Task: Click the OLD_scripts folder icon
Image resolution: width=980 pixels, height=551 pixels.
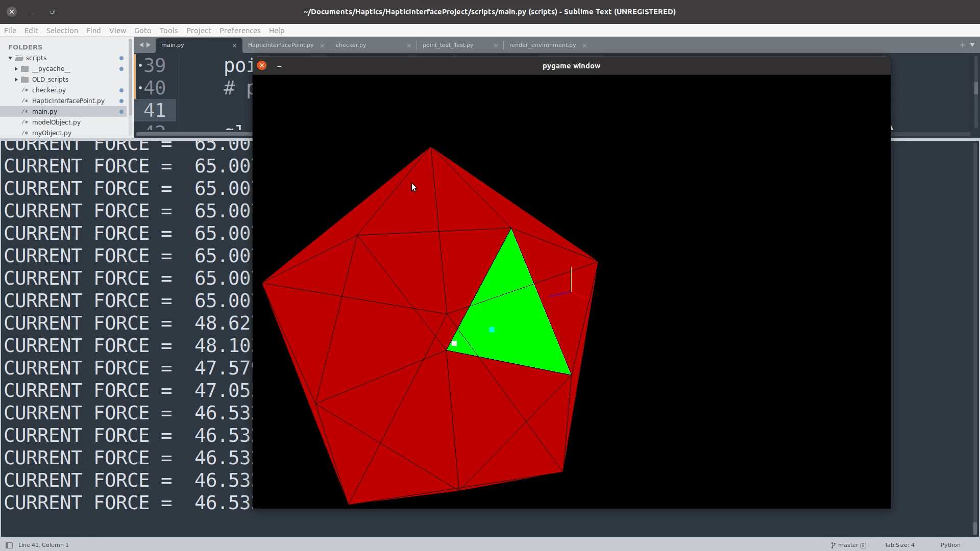Action: (x=24, y=80)
